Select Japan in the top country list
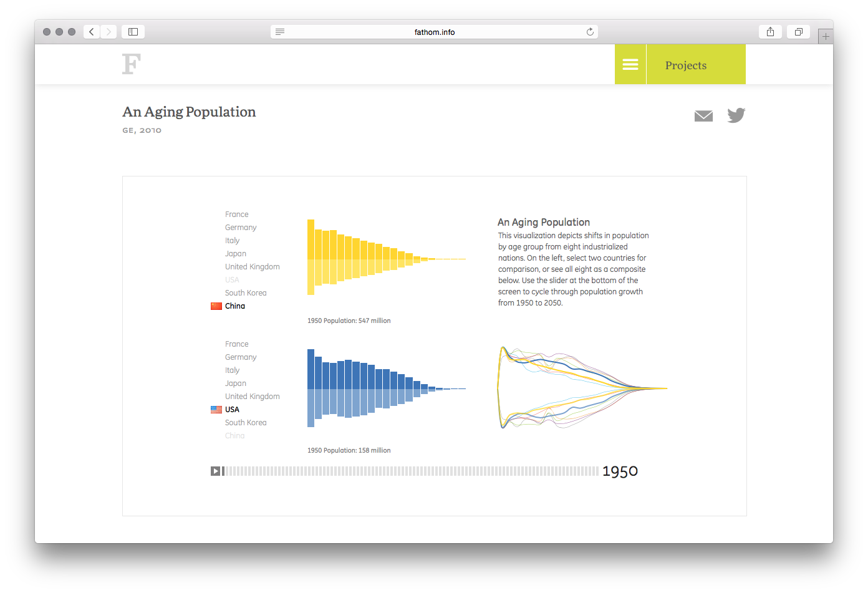This screenshot has height=593, width=868. [x=235, y=253]
